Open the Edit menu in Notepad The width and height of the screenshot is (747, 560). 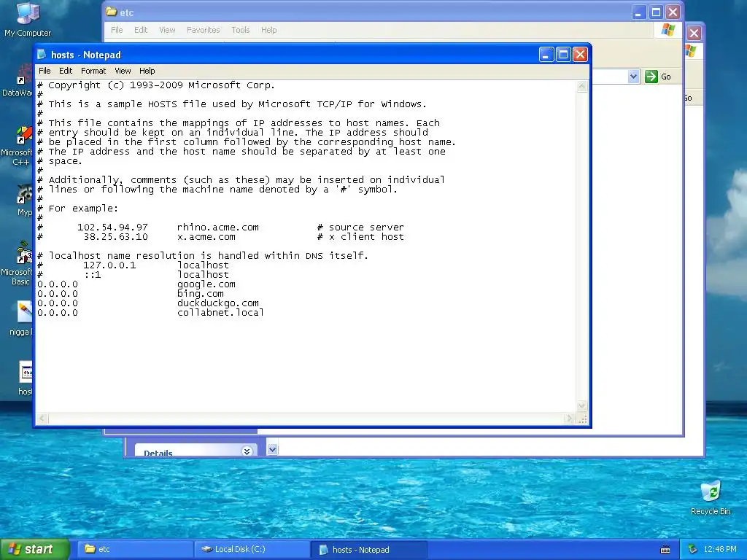(x=65, y=71)
